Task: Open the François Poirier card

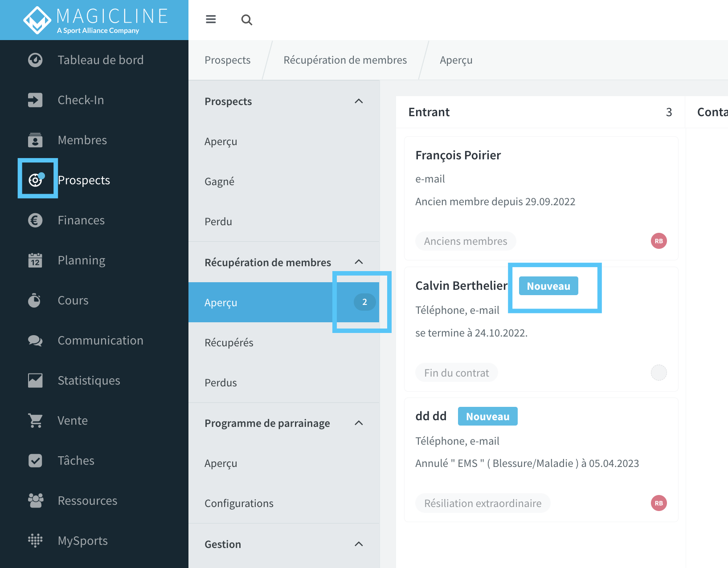Action: tap(541, 198)
